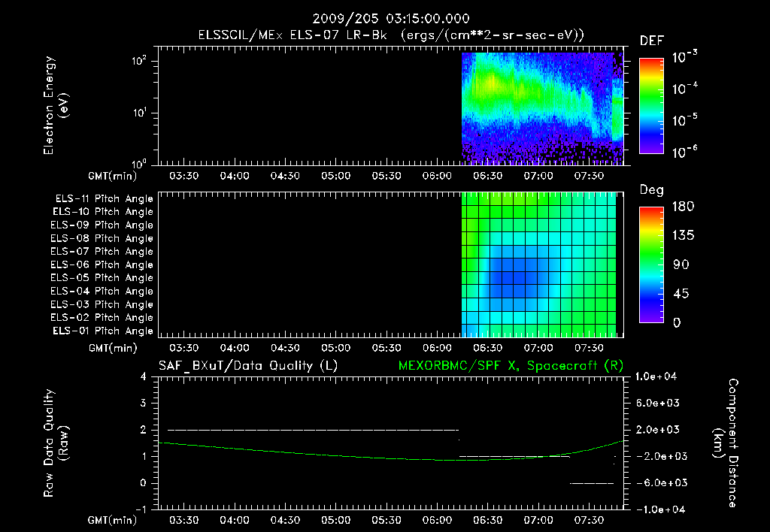The image size is (770, 532).
Task: Click 04:00 time label under the pitch angle panel
Action: click(235, 348)
